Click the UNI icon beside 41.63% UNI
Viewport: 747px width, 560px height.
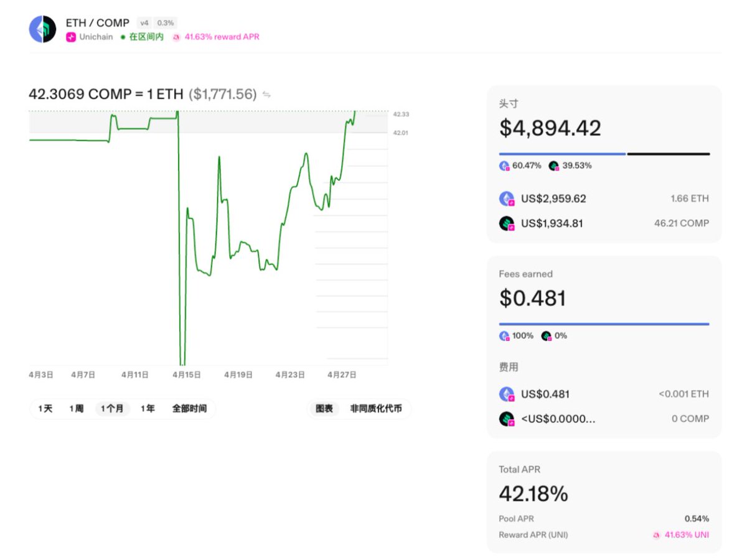(x=657, y=535)
